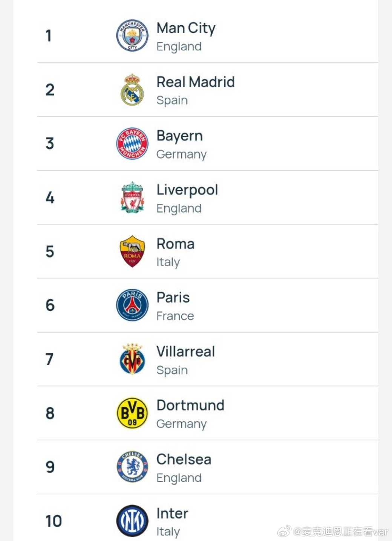This screenshot has height=541, width=392.
Task: Open the Liverpool club badge
Action: tap(132, 197)
